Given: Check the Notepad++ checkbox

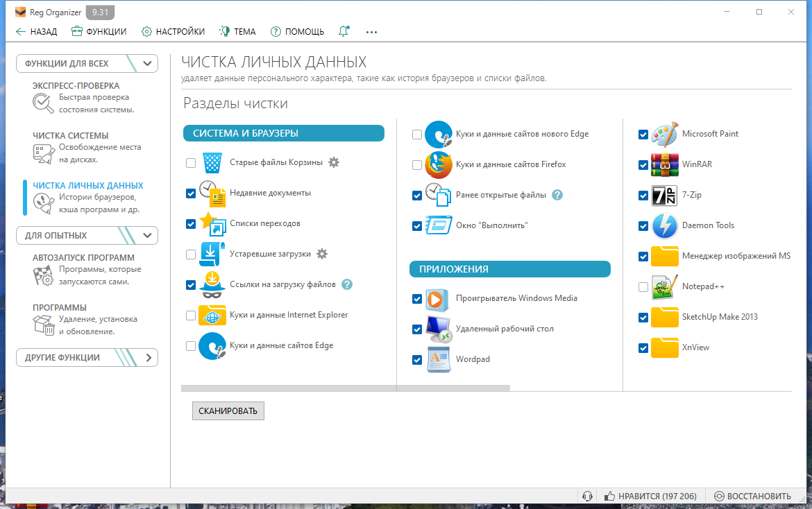Looking at the screenshot, I should 643,287.
